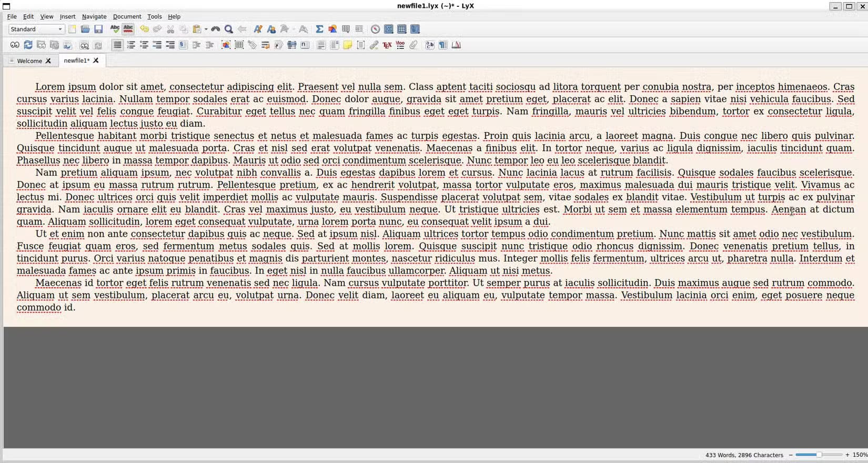Image resolution: width=868 pixels, height=463 pixels.
Task: Click the Find and Replace binoculars icon
Action: click(216, 29)
